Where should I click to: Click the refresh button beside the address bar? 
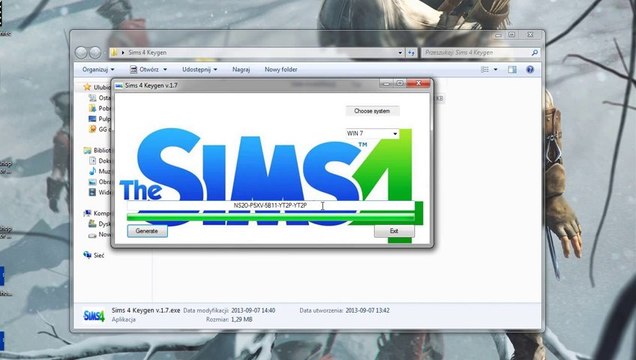(x=411, y=53)
